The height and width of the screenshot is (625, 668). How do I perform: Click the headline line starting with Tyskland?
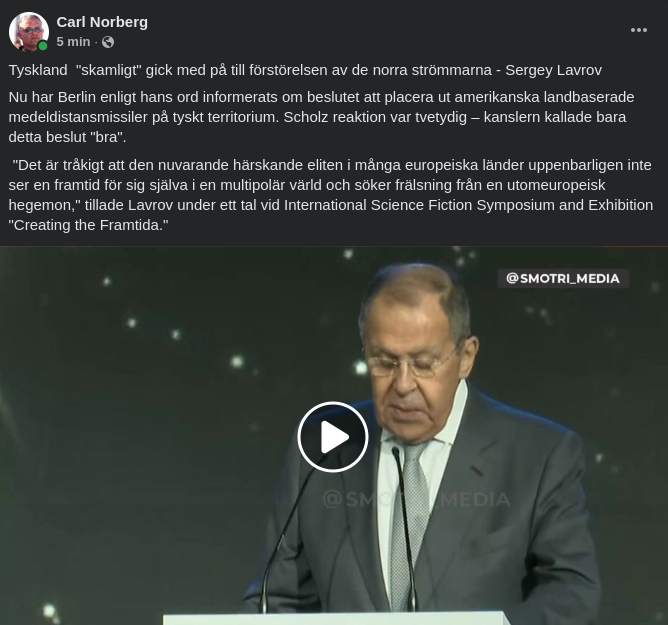305,70
